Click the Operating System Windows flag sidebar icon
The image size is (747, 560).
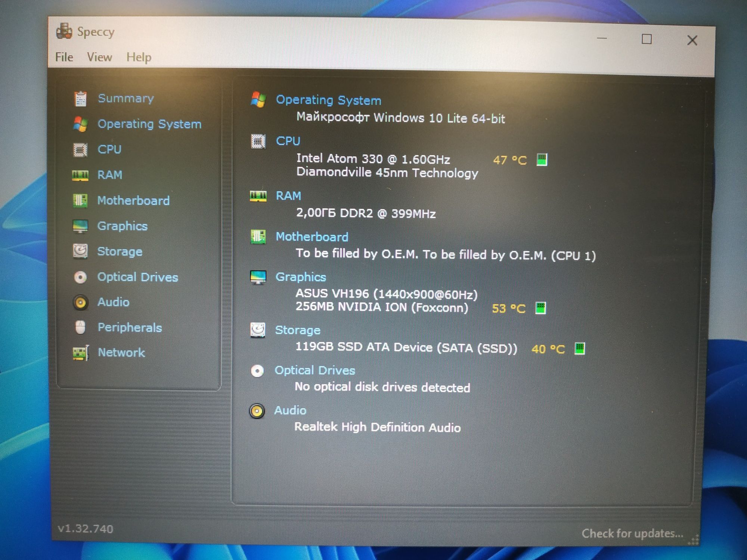80,124
